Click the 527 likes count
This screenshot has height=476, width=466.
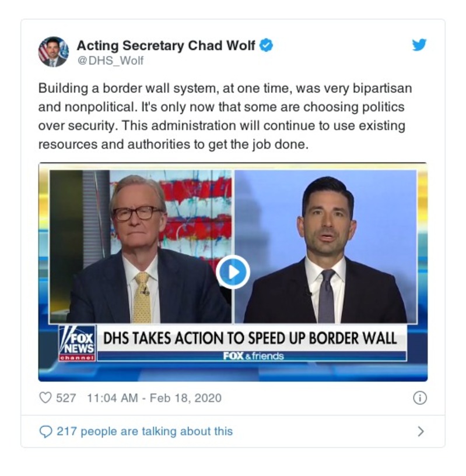click(x=66, y=398)
